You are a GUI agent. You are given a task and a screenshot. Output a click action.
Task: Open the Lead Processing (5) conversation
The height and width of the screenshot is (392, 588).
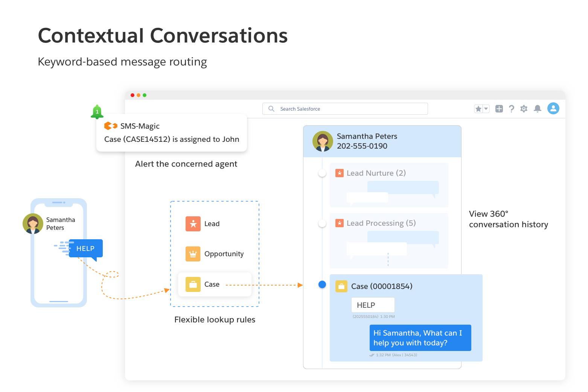point(389,241)
